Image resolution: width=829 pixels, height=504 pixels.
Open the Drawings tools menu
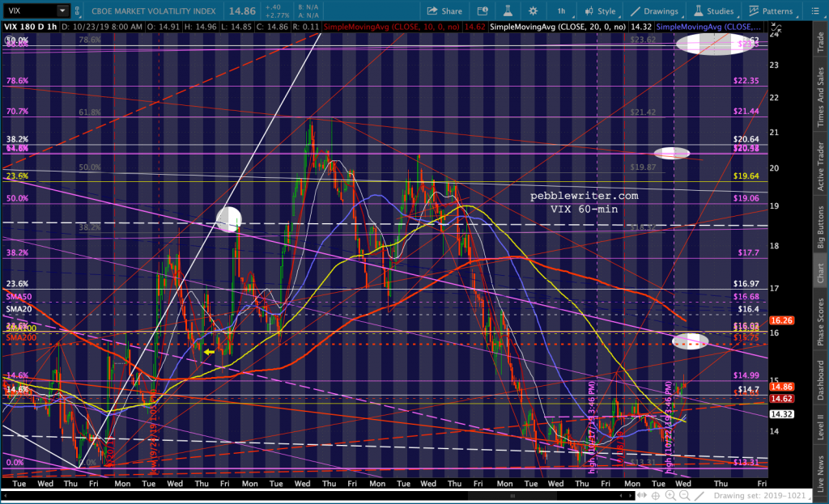click(655, 11)
